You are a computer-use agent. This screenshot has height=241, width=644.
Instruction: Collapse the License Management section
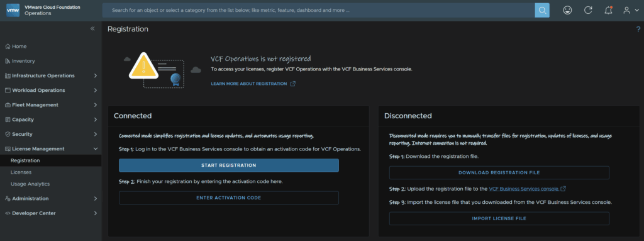(x=50, y=149)
